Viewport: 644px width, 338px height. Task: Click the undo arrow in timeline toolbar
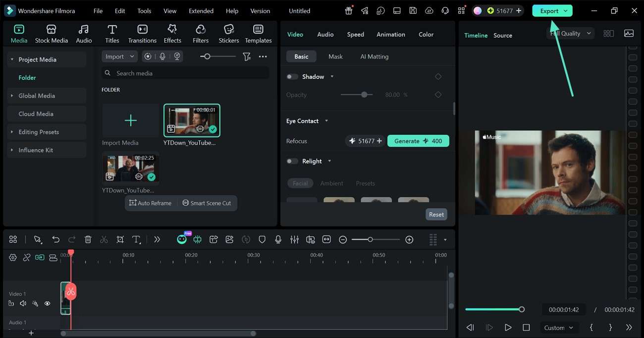pos(55,239)
